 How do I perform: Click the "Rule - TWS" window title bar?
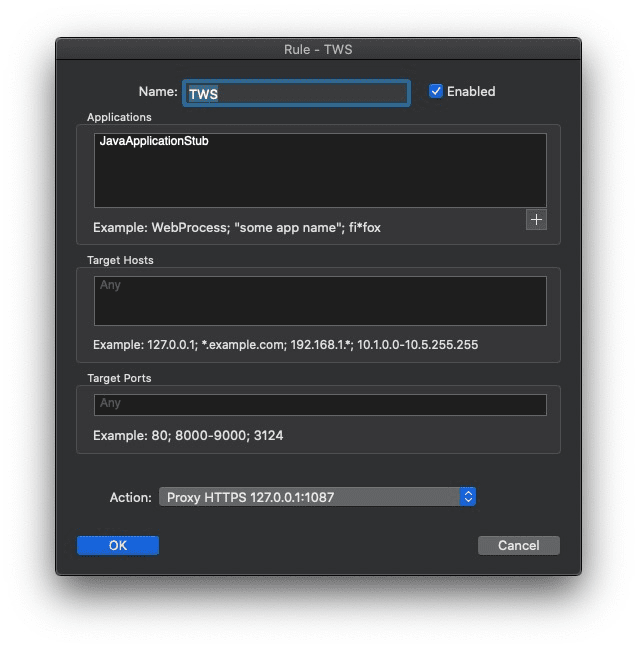tap(318, 50)
